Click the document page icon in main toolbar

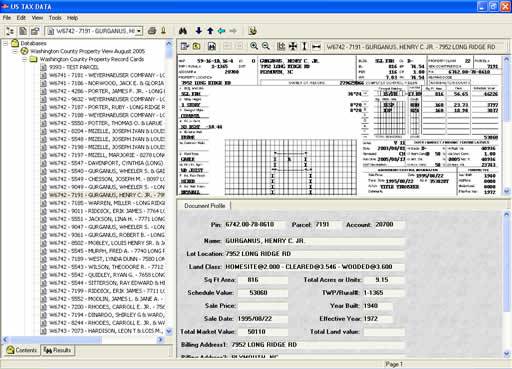(x=23, y=31)
